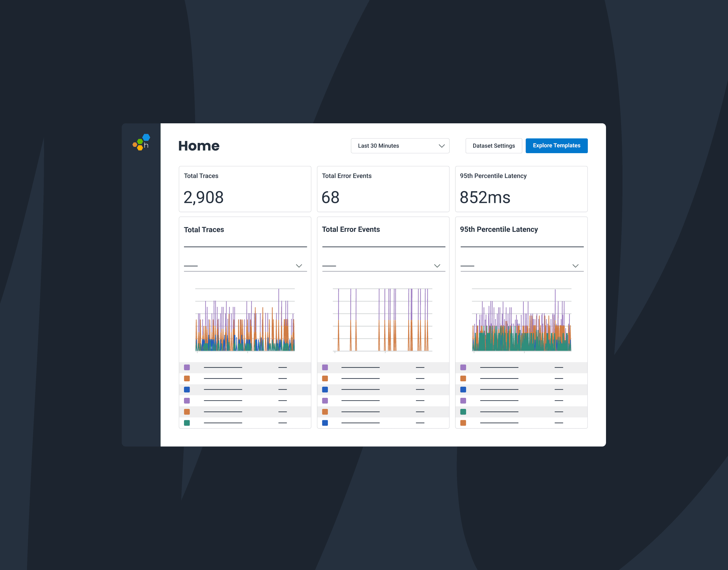Expand the query dropdown in Total Error Events panel
Viewport: 728px width, 570px height.
pyautogui.click(x=437, y=266)
